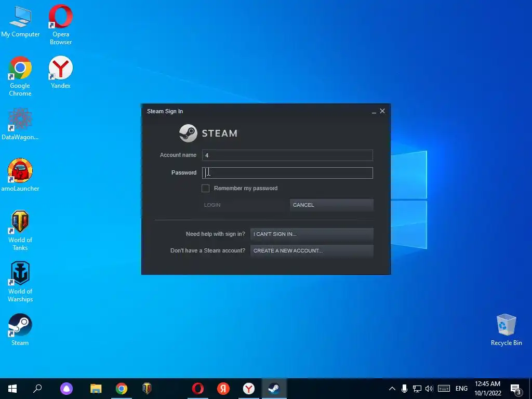The height and width of the screenshot is (399, 532).
Task: Click the I CAN'T SIGN IN button
Action: click(312, 234)
